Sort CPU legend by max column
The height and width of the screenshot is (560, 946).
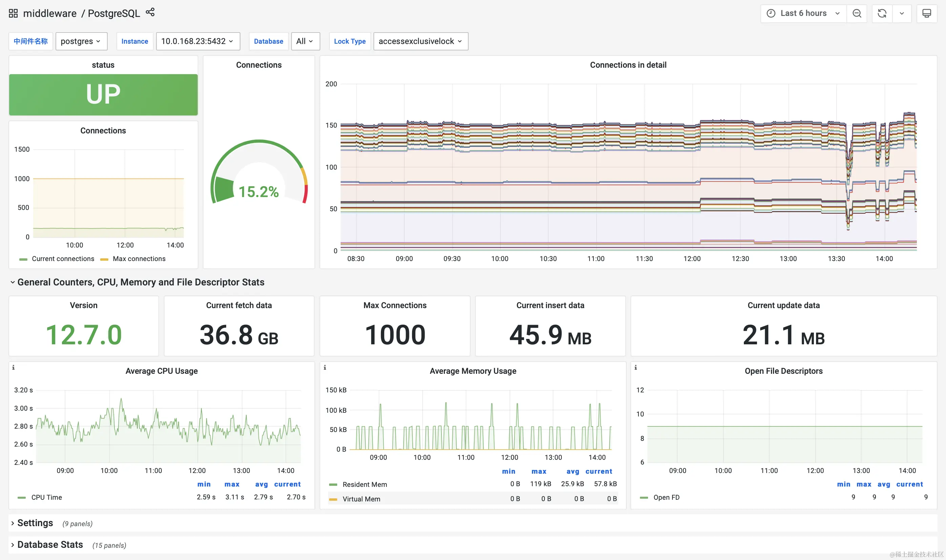pos(232,484)
